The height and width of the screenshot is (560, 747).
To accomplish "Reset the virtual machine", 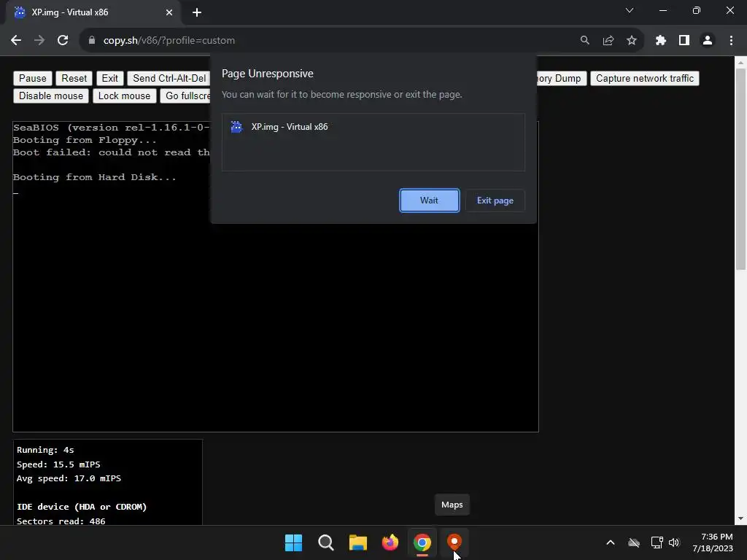I will tap(74, 78).
